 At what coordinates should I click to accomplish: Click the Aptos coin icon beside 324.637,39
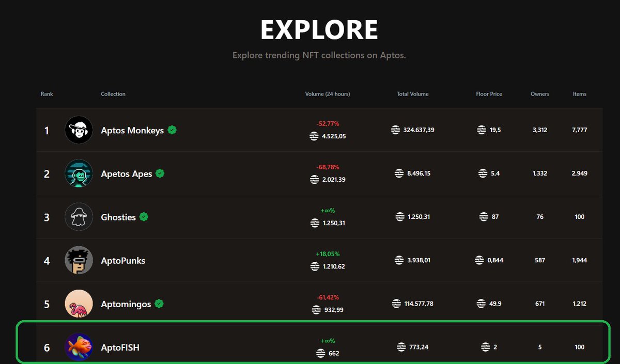coord(396,130)
